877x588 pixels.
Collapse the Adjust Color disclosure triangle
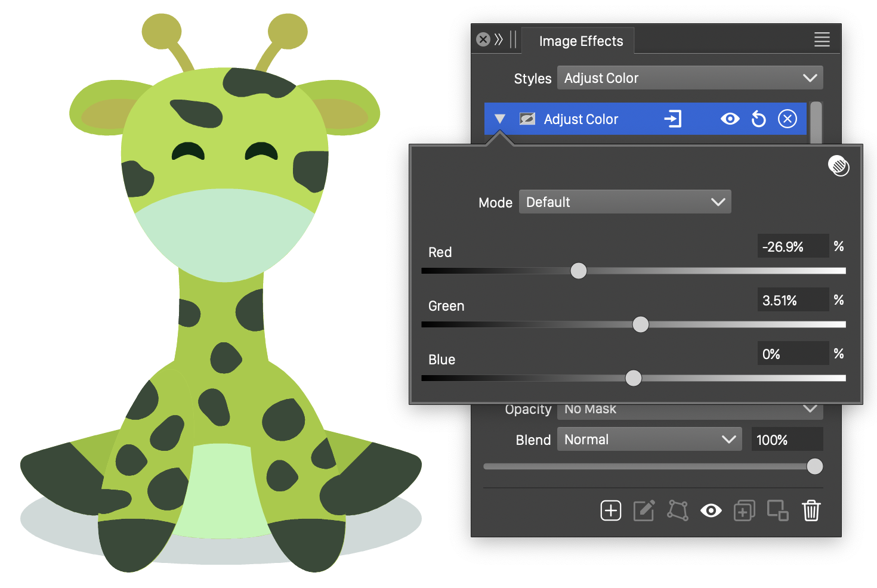coord(500,119)
